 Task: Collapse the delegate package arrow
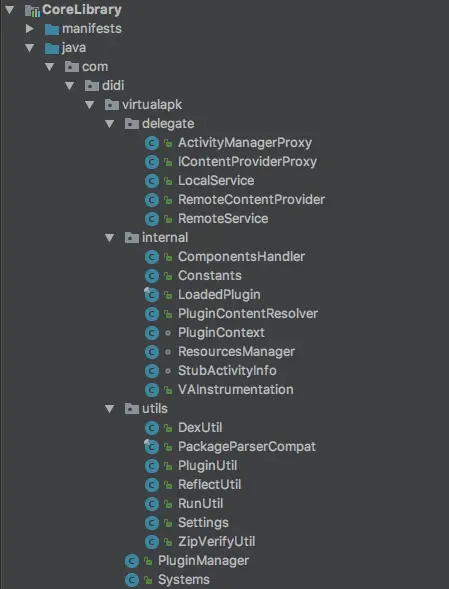click(x=109, y=124)
